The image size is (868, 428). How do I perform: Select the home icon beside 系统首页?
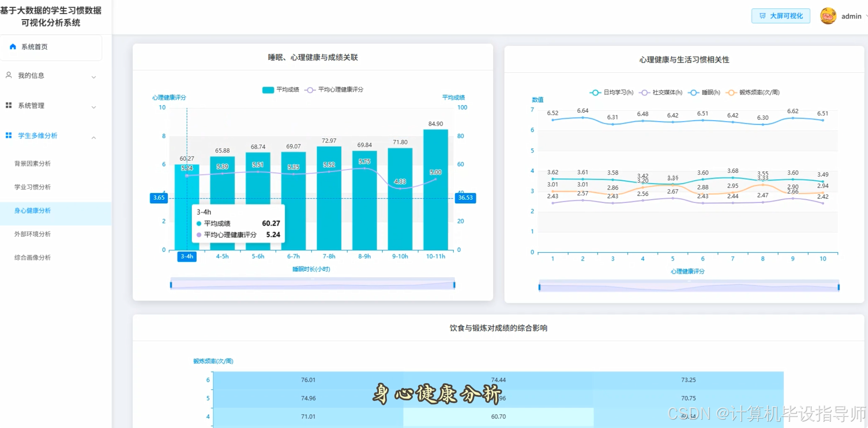click(x=13, y=46)
